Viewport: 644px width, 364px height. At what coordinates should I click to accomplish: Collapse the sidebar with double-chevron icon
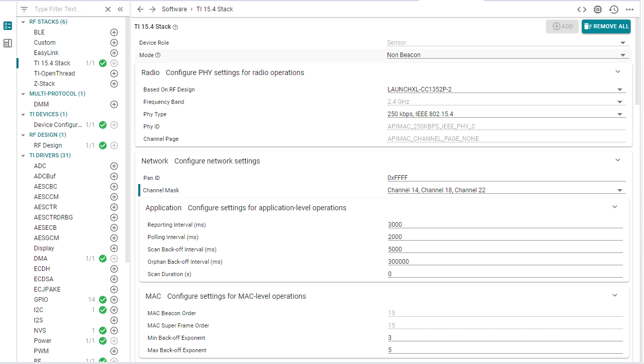(x=120, y=9)
